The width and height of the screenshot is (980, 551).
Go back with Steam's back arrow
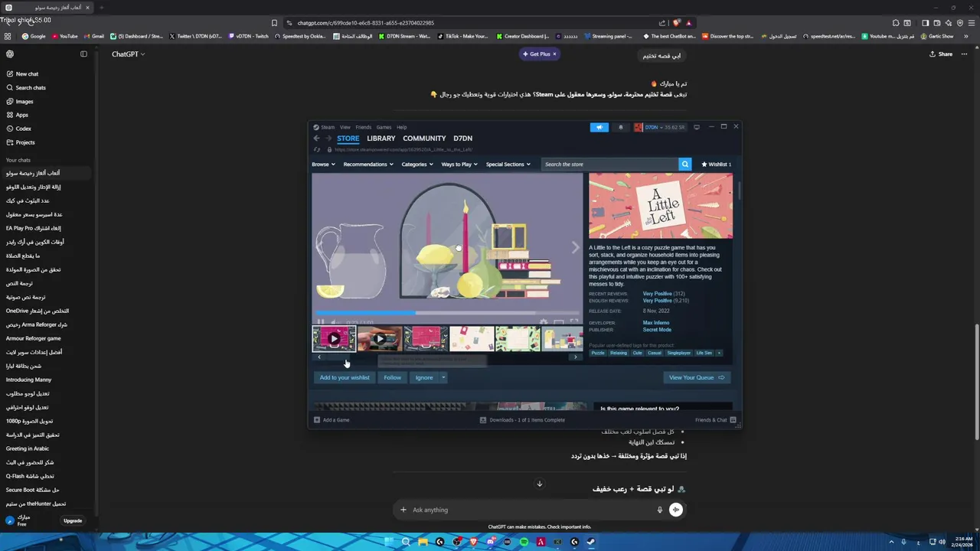(x=316, y=139)
